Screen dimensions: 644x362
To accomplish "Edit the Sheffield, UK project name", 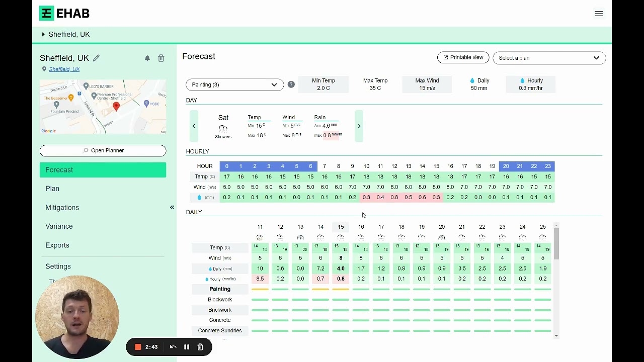I will pyautogui.click(x=96, y=58).
